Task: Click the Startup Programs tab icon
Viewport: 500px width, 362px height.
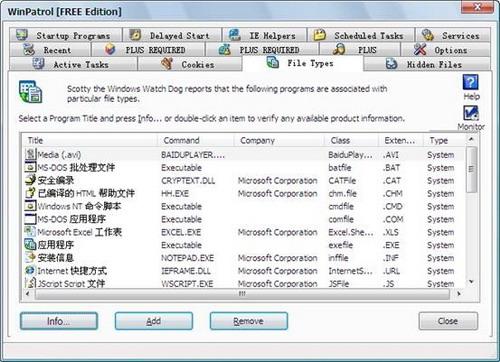Action: click(22, 35)
